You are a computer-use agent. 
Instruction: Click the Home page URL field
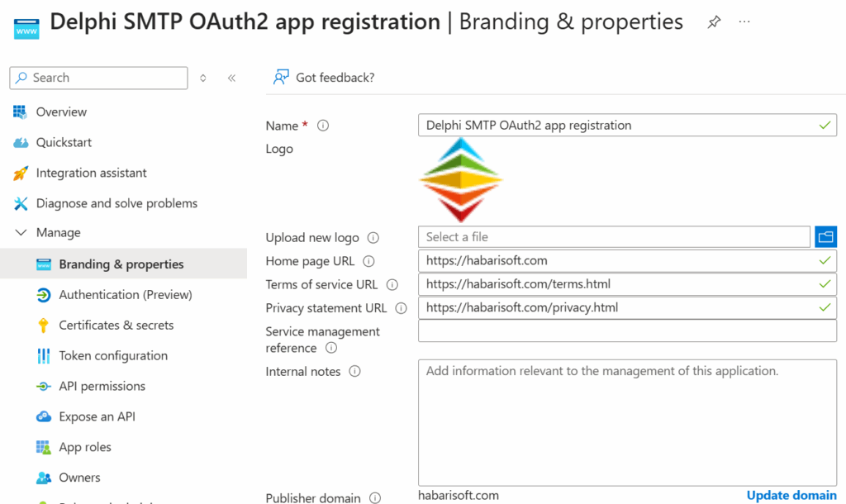point(628,260)
